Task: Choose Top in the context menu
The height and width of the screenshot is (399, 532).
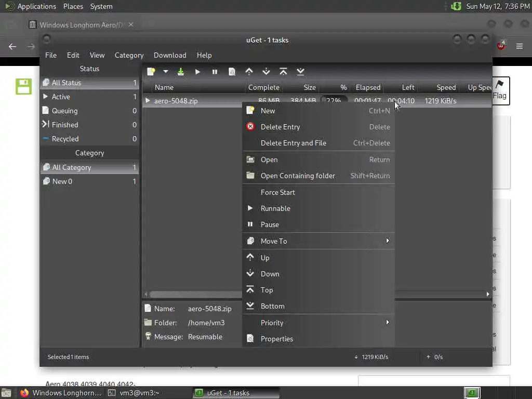Action: coord(318,290)
